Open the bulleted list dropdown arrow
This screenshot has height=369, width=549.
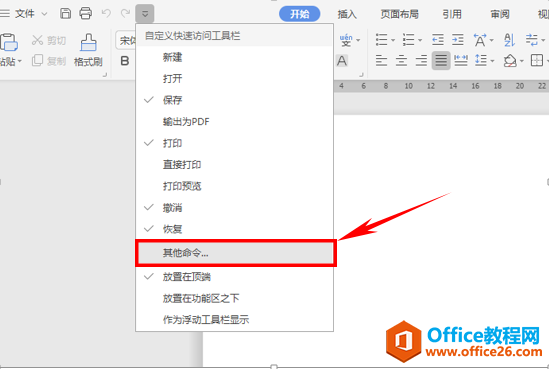pos(393,40)
